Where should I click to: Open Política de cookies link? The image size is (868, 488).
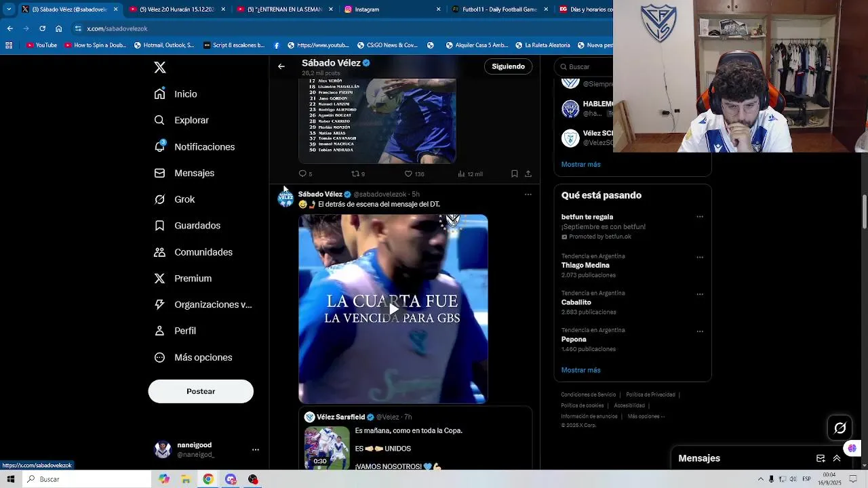point(583,405)
